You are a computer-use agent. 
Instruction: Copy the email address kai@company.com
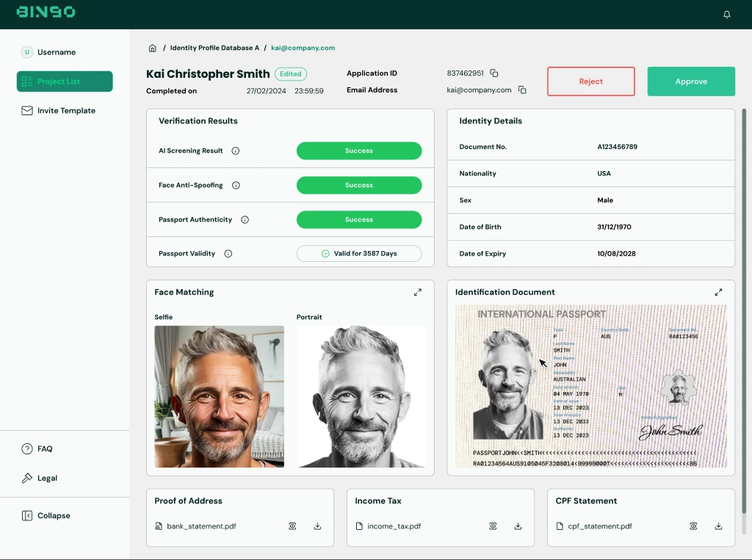[x=522, y=90]
